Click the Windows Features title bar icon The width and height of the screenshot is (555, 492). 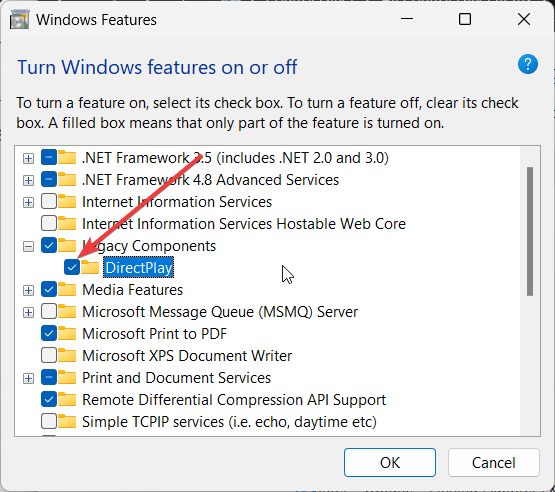[x=19, y=19]
